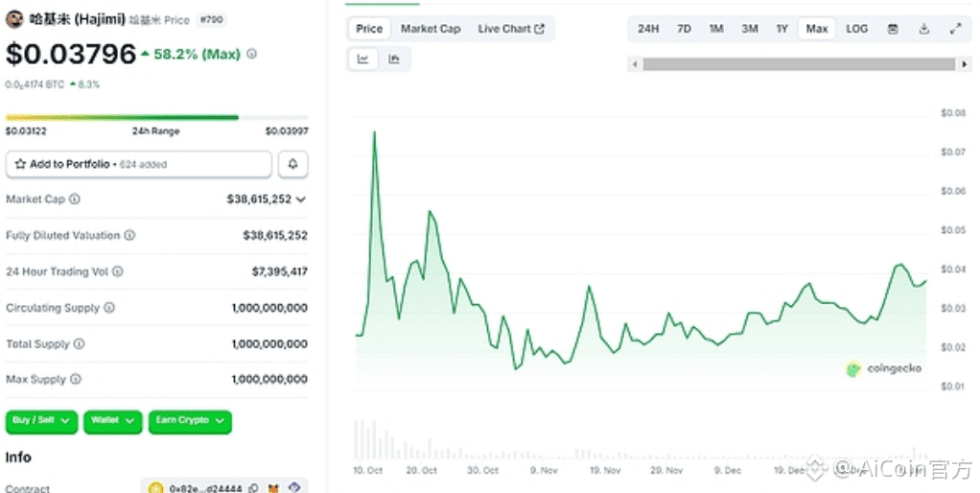Viewport: 980px width, 493px height.
Task: Open the Live Chart tab
Action: tap(511, 29)
